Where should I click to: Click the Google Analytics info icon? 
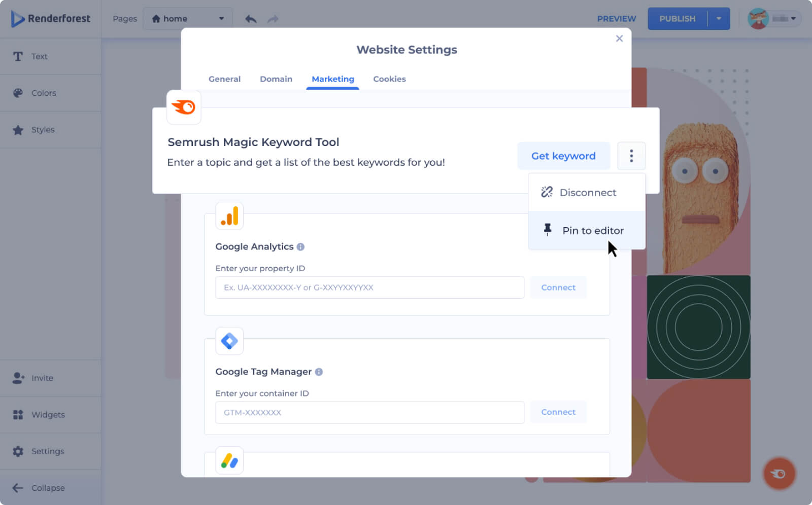pyautogui.click(x=300, y=247)
